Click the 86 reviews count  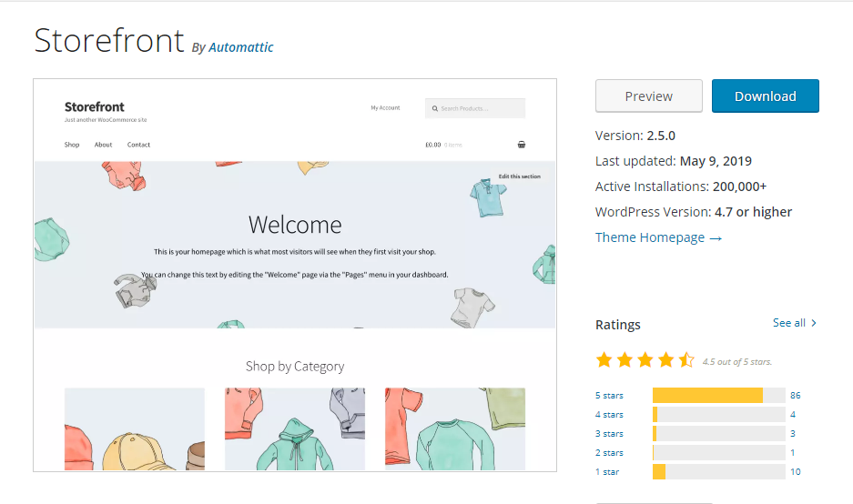pos(796,395)
